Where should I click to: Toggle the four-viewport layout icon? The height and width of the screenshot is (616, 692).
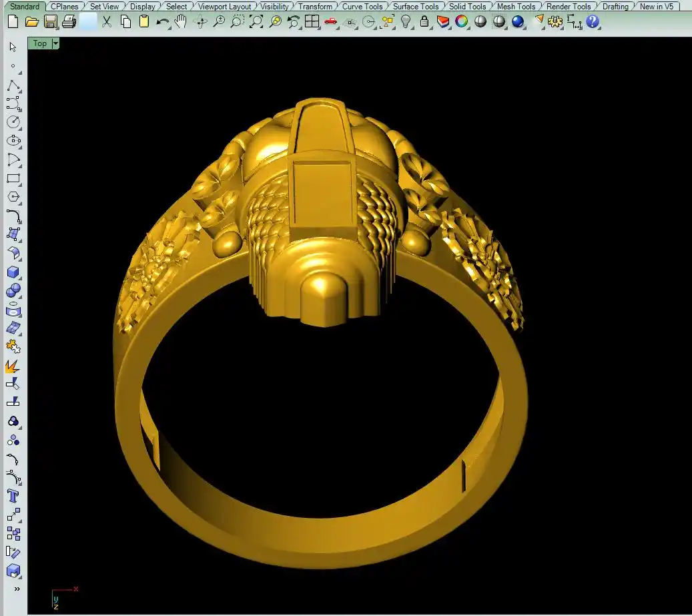tap(312, 21)
